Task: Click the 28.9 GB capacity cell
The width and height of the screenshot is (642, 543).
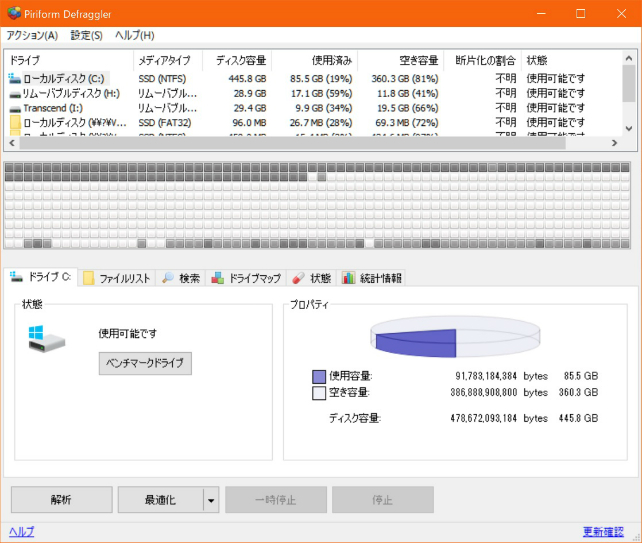Action: (x=250, y=93)
